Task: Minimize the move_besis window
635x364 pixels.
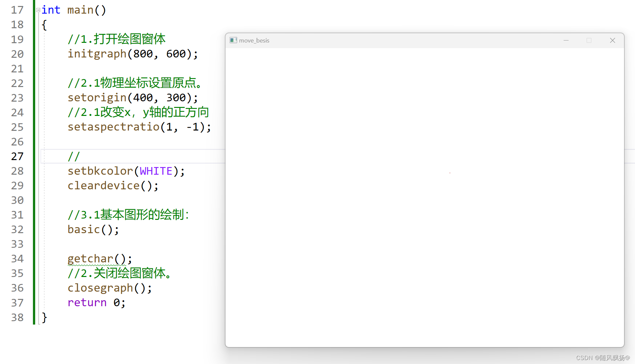Action: (x=566, y=40)
